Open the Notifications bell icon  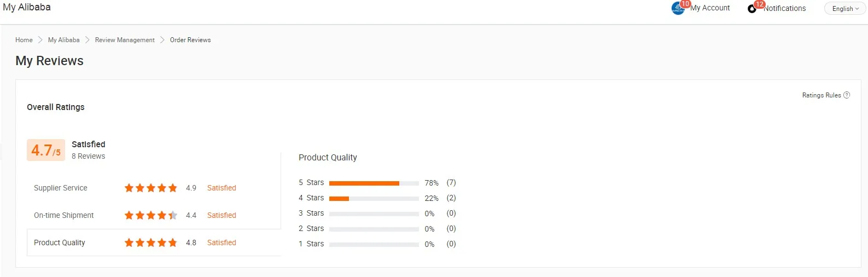click(752, 9)
